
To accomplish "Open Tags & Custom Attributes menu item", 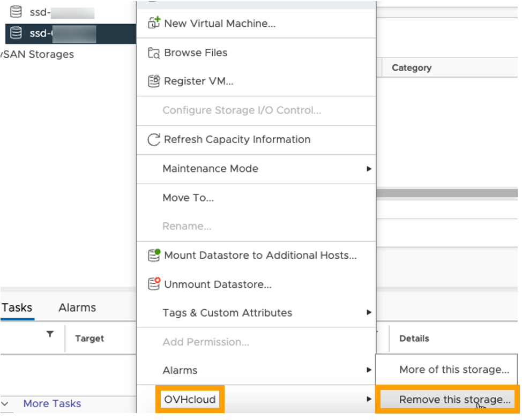I will click(256, 313).
